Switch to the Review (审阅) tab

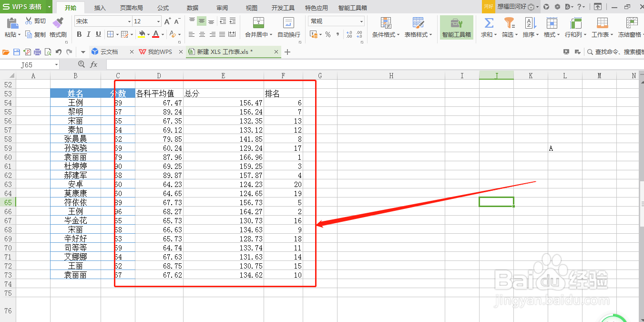tap(222, 8)
